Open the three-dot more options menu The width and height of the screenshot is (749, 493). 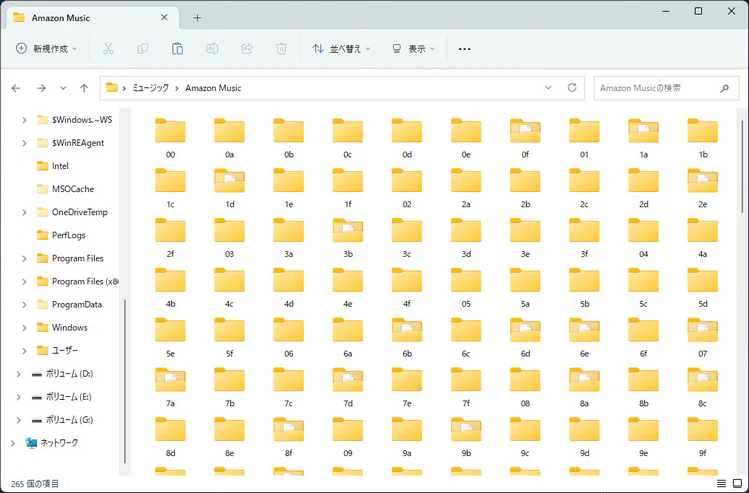coord(464,49)
